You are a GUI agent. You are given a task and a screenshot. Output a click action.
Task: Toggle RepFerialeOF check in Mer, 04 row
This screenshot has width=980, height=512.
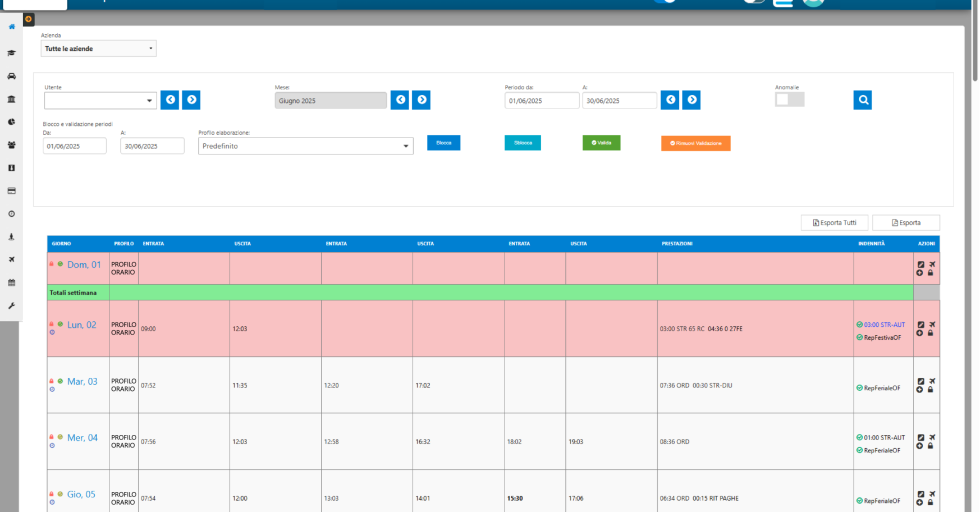(859, 451)
